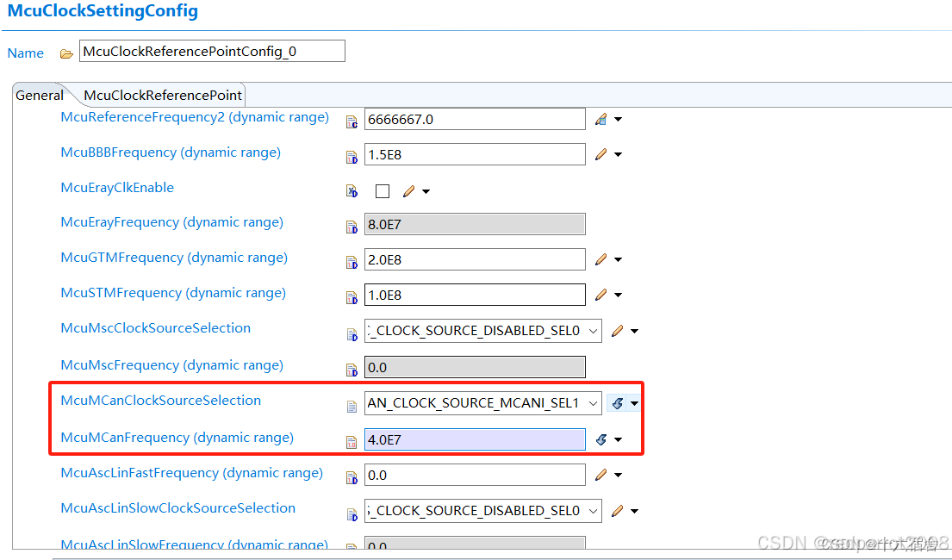Switch to the McuClockReferencePoint tab
The image size is (952, 560).
162,95
